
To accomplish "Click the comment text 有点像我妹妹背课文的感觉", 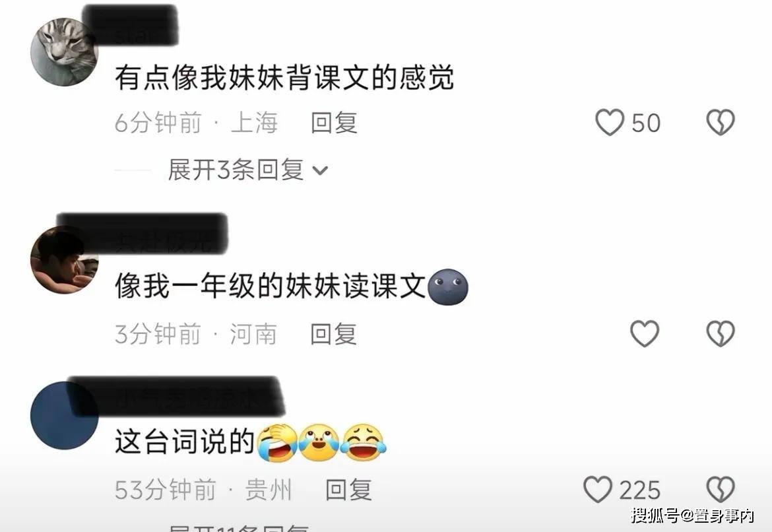I will [x=284, y=77].
